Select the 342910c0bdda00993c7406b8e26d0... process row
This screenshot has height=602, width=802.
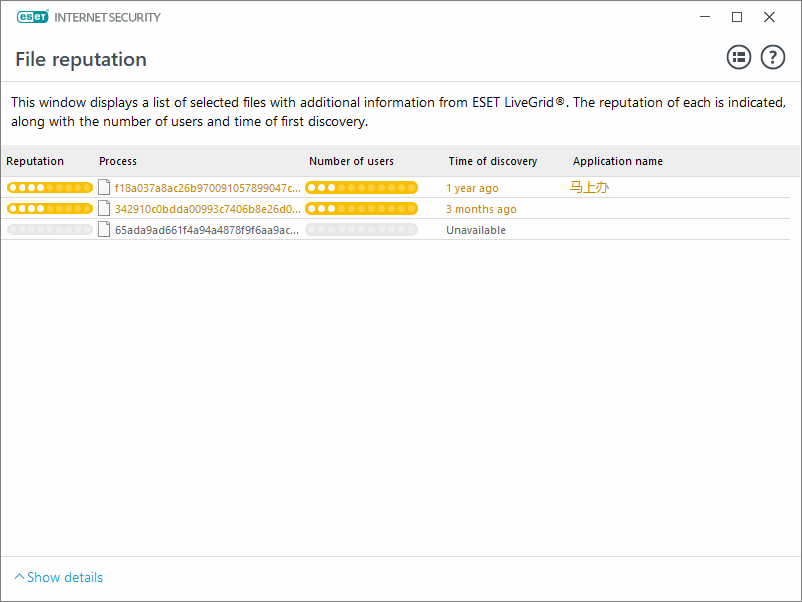click(395, 209)
